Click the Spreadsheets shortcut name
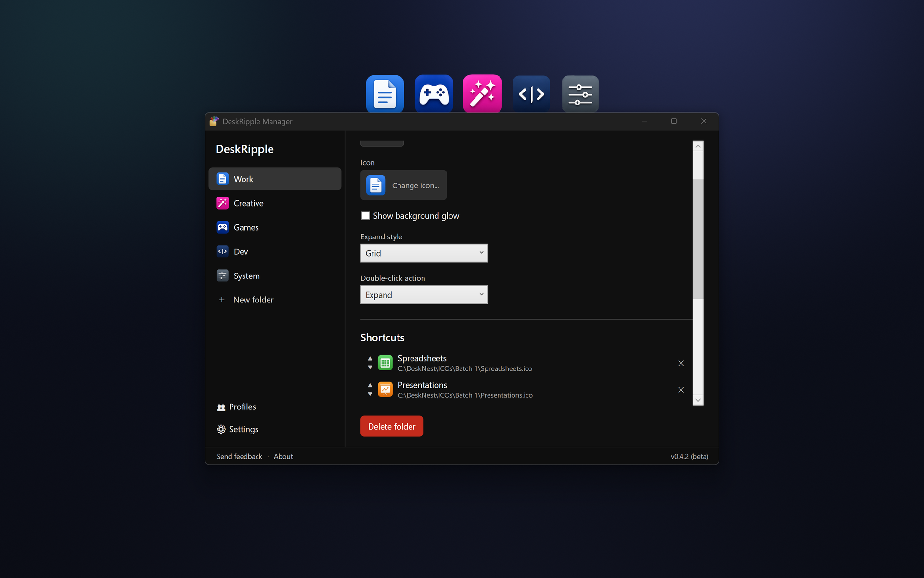This screenshot has width=924, height=578. pyautogui.click(x=422, y=358)
